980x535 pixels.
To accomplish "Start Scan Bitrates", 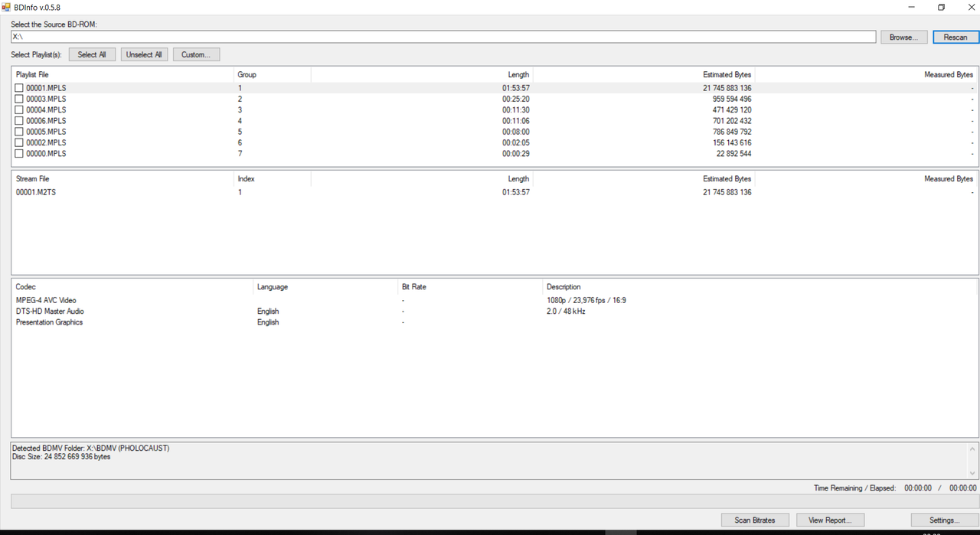I will coord(755,520).
